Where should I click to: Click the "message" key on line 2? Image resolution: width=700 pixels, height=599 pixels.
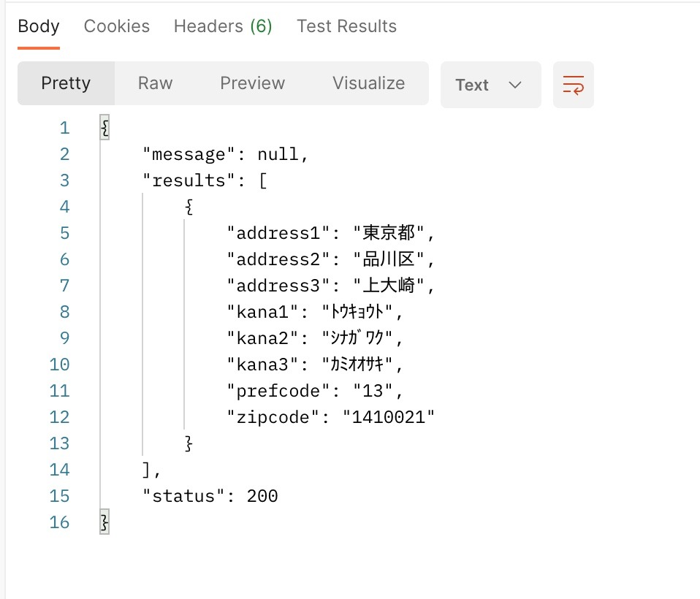click(189, 154)
